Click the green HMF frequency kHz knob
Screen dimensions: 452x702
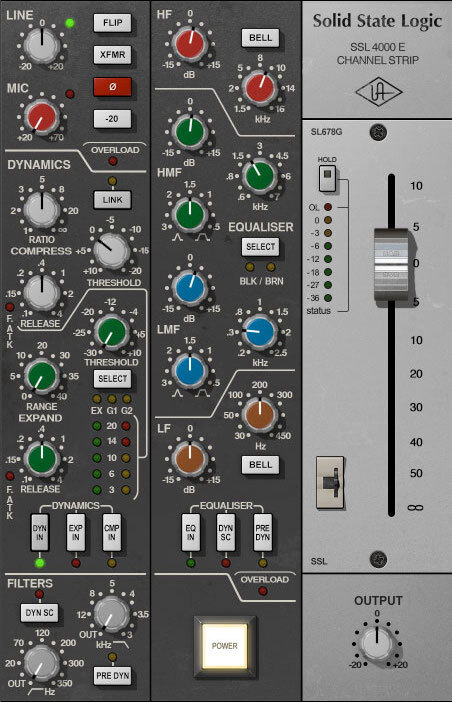tap(260, 175)
